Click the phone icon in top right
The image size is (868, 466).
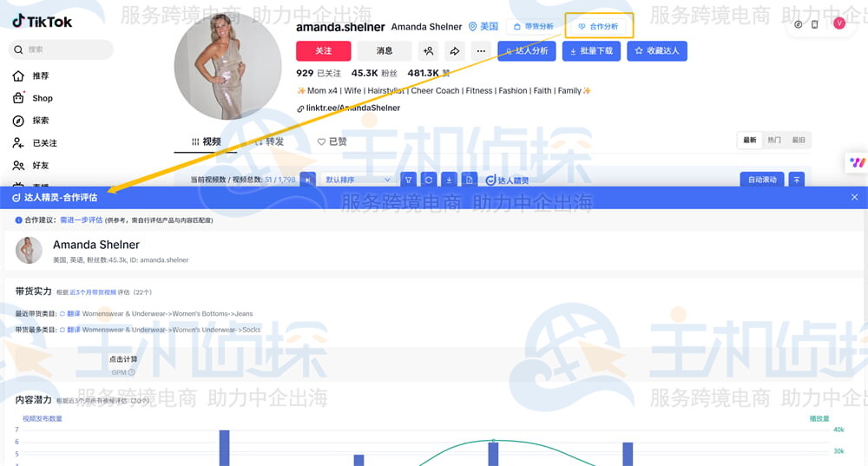(815, 24)
